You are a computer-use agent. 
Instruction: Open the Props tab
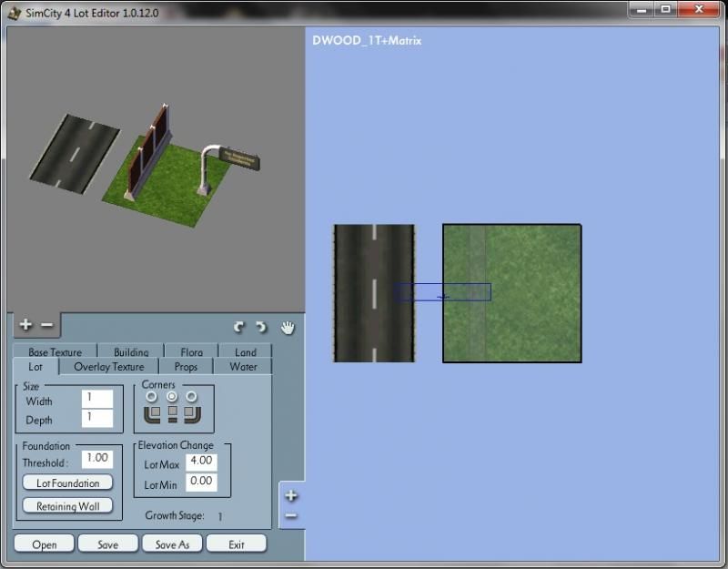186,367
